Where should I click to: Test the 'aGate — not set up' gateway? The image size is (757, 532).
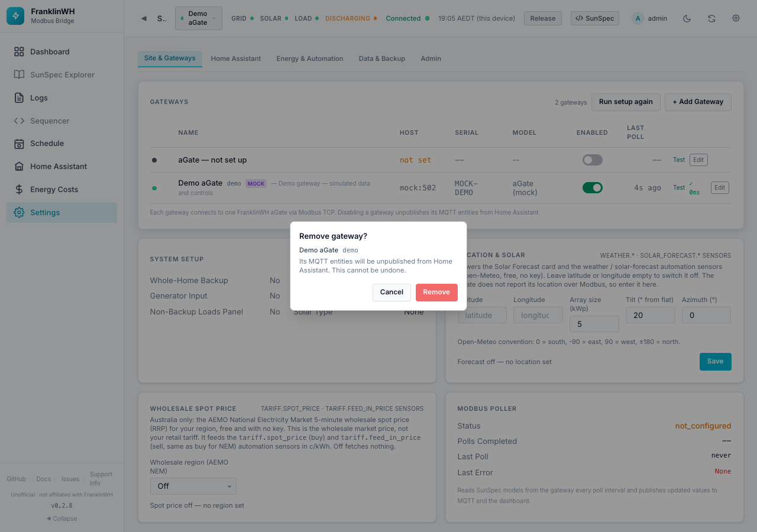(x=679, y=160)
